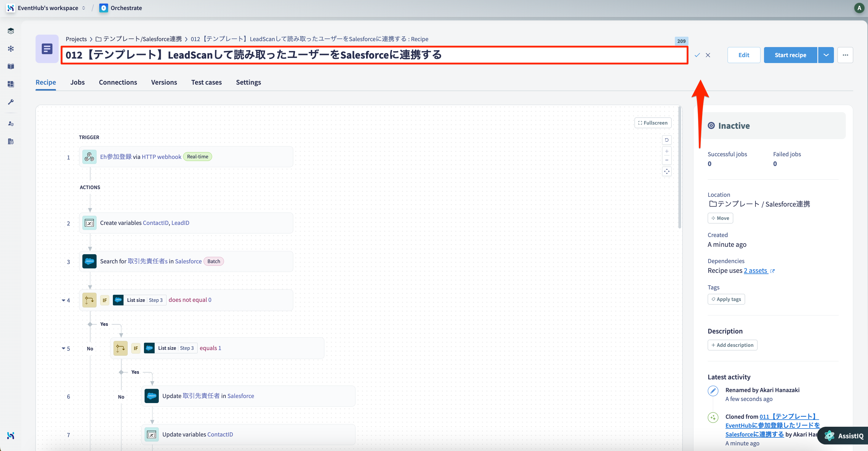Open the Projects layers icon in sidebar
Screen dimensions: 868x451
[11, 31]
